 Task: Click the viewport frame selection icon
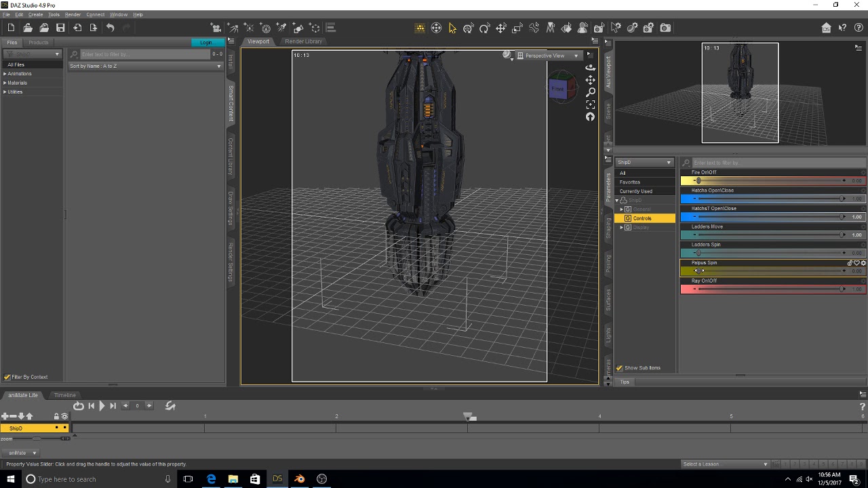point(591,104)
